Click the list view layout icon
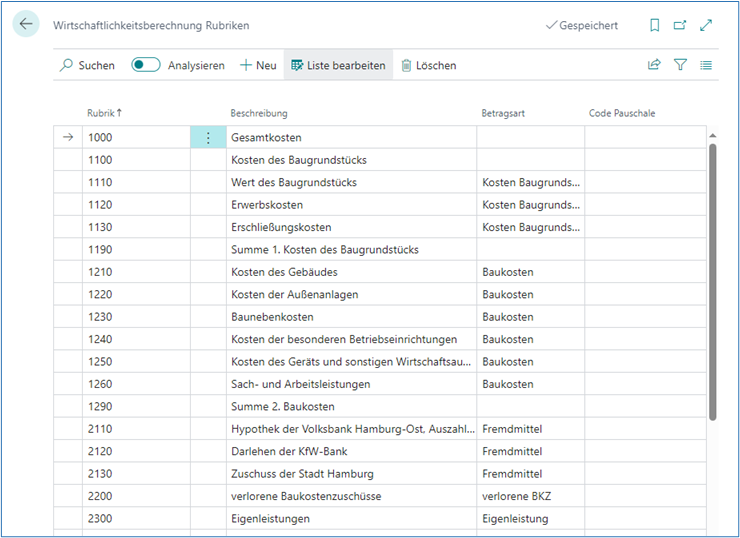The image size is (740, 538). pyautogui.click(x=706, y=65)
